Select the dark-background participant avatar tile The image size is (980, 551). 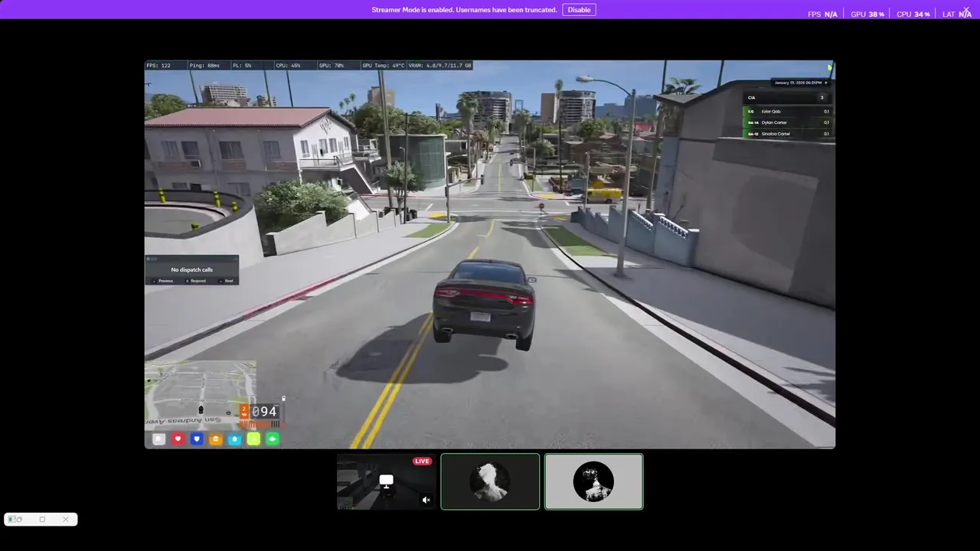coord(490,481)
